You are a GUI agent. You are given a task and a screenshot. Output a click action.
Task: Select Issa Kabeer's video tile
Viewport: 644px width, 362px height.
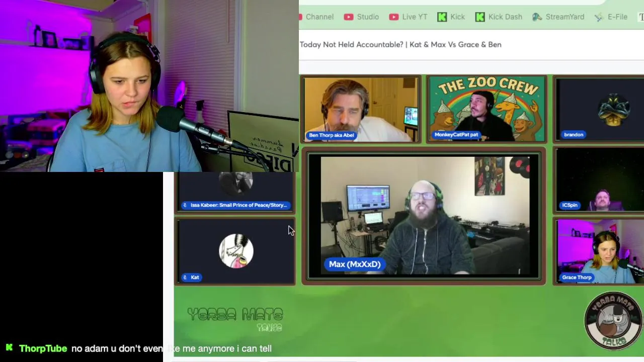(235, 193)
